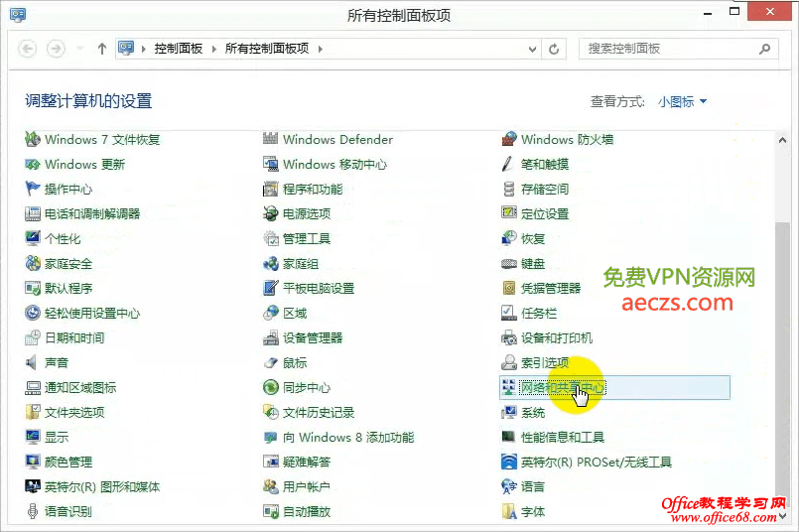This screenshot has height=532, width=799.
Task: Open the 日期和时间 icon
Action: point(33,337)
